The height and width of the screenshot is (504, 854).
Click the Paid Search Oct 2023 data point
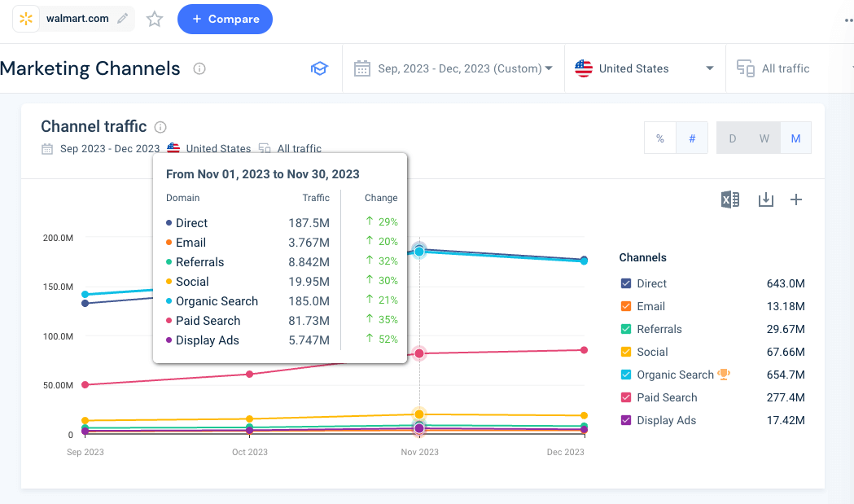[249, 375]
